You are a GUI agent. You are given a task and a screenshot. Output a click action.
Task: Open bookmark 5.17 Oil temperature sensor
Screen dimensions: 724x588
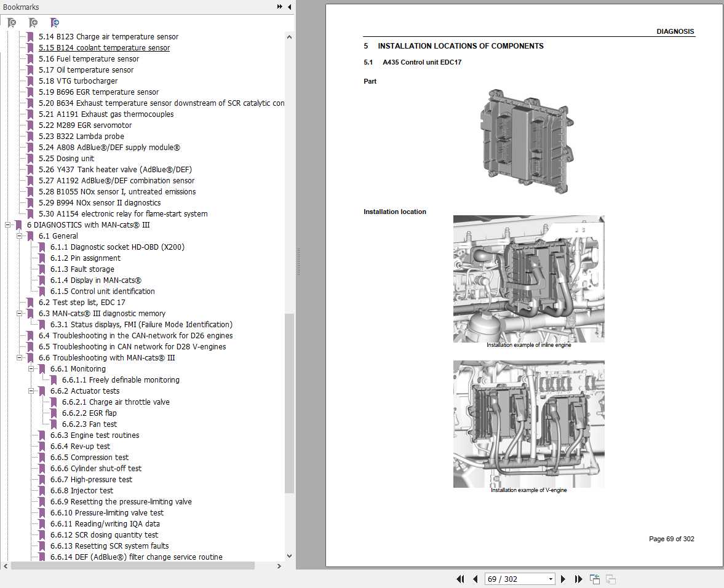(x=86, y=70)
